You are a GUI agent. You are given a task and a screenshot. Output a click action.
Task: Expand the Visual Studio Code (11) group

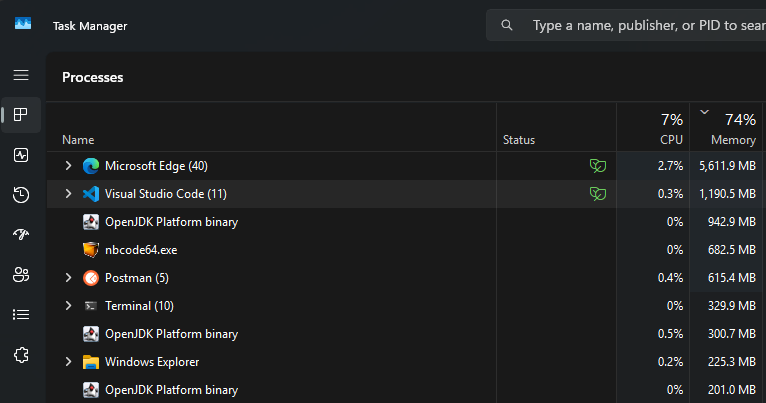(x=68, y=194)
